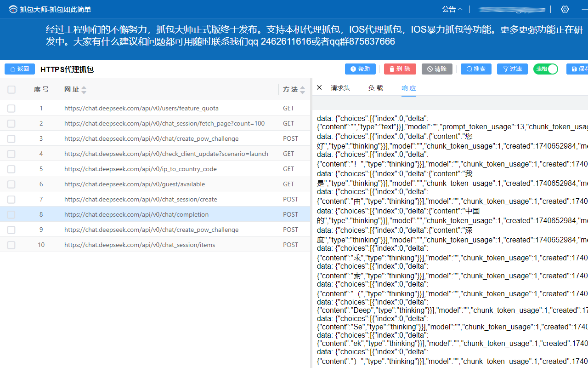Check the box for row 9 create_pow_challenge
The width and height of the screenshot is (588, 368).
(x=11, y=230)
